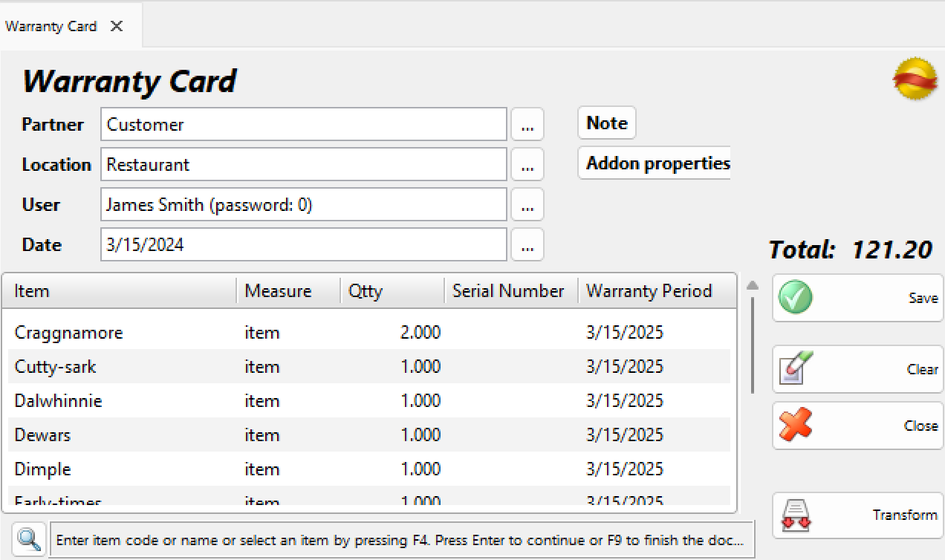Click the red X Close icon

click(795, 426)
